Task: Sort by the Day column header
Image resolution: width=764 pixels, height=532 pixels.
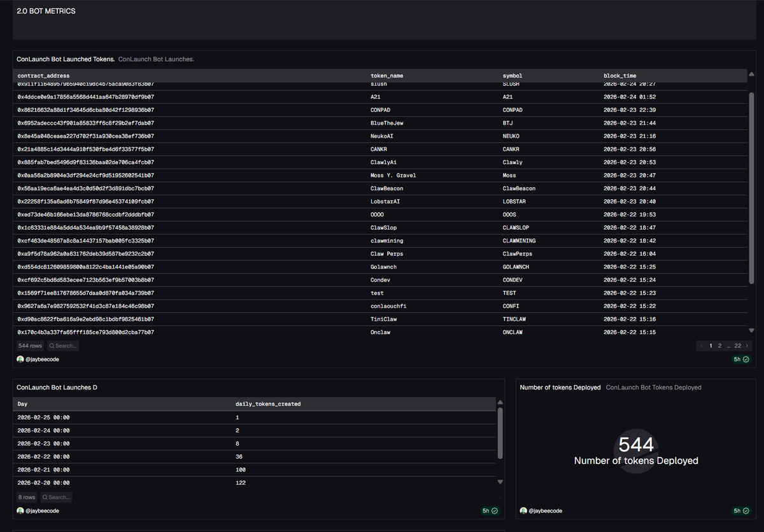Action: point(22,403)
